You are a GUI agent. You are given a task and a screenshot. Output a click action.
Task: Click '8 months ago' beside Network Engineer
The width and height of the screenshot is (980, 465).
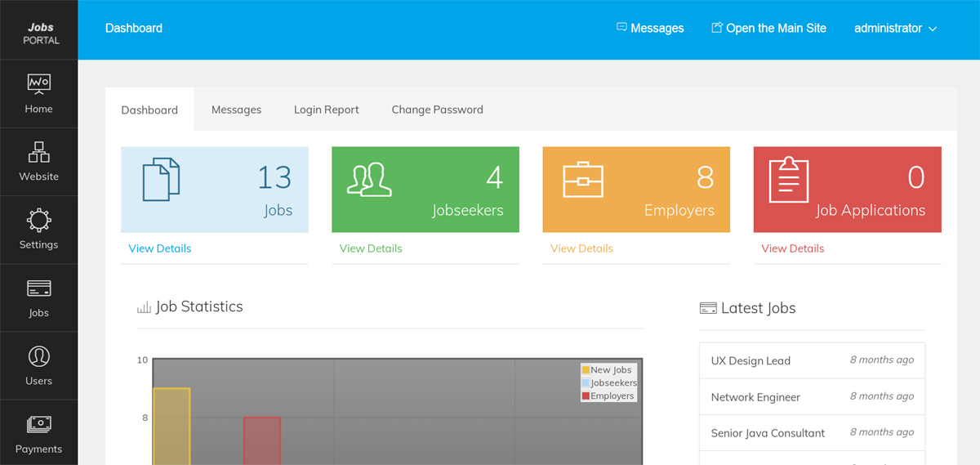(x=881, y=396)
